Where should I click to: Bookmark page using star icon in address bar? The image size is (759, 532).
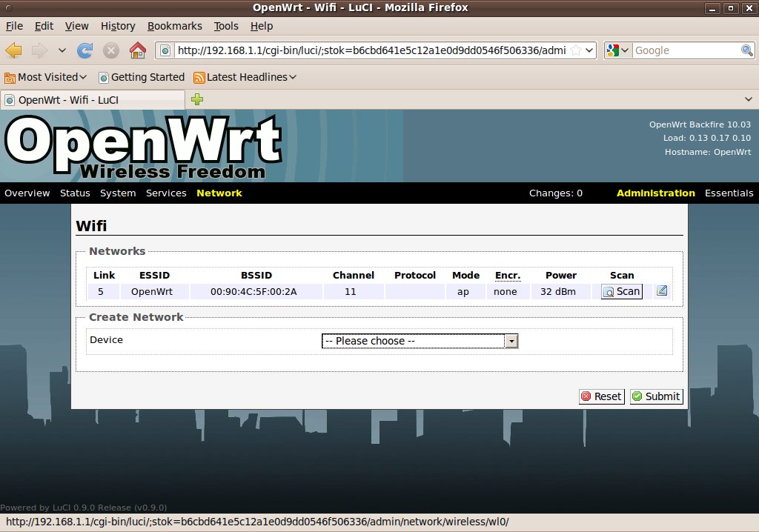576,50
